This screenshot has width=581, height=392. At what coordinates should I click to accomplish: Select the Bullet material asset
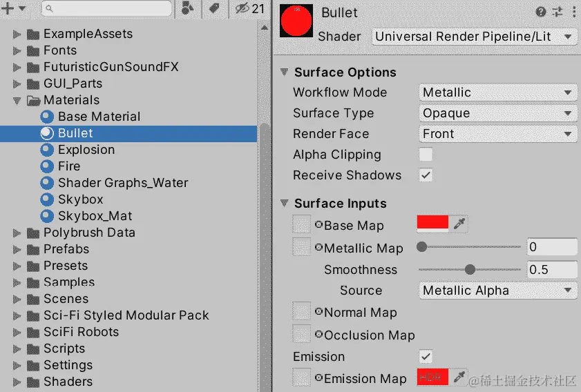tap(128, 133)
